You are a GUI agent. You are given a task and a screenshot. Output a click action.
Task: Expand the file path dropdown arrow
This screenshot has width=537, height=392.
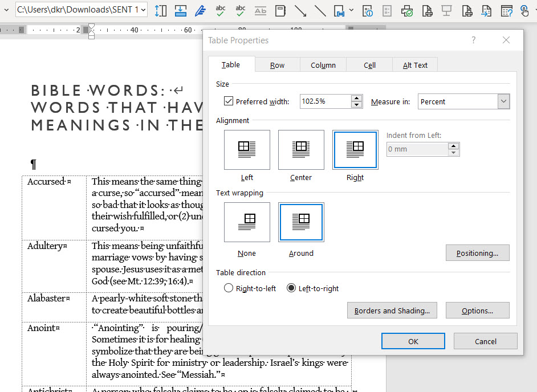[x=144, y=10]
